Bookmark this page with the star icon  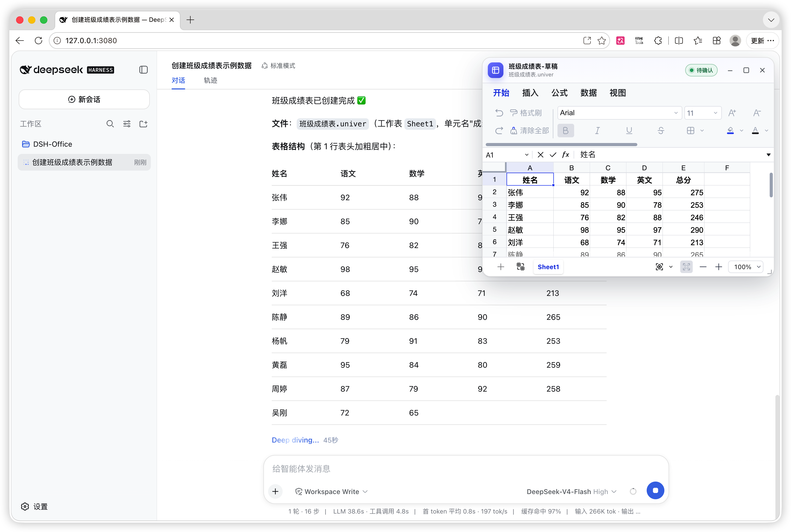click(602, 41)
